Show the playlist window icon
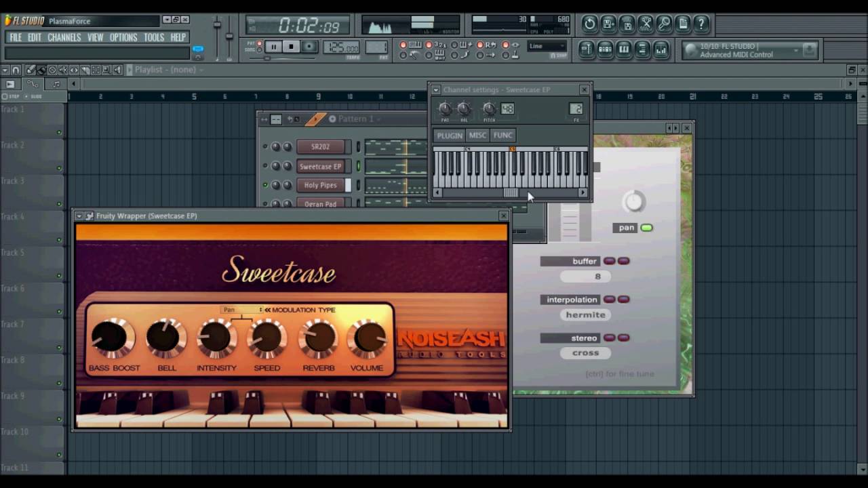The width and height of the screenshot is (868, 488). click(587, 49)
